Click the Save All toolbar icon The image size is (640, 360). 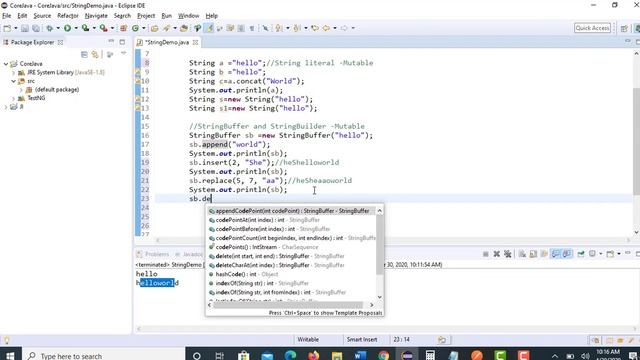36,28
